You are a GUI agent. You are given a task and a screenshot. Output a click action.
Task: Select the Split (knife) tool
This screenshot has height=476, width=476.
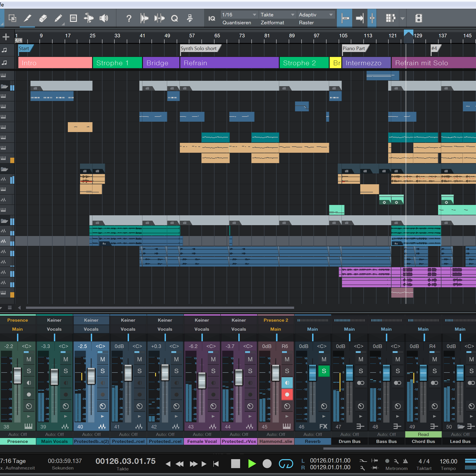pos(27,18)
